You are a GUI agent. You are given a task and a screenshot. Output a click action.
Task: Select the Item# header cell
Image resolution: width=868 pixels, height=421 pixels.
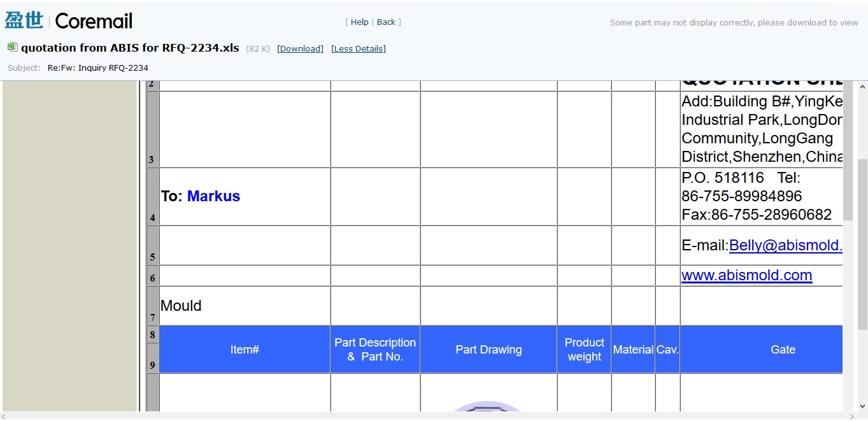[245, 350]
